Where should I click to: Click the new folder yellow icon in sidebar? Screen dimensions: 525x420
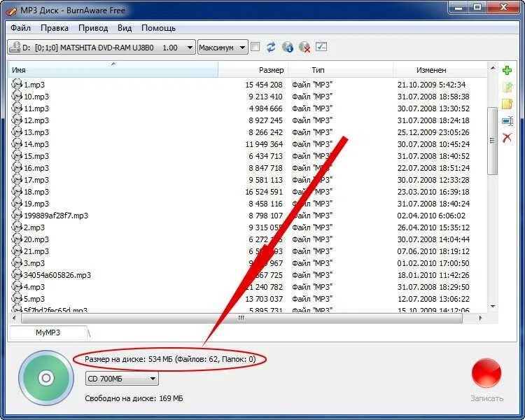point(507,104)
